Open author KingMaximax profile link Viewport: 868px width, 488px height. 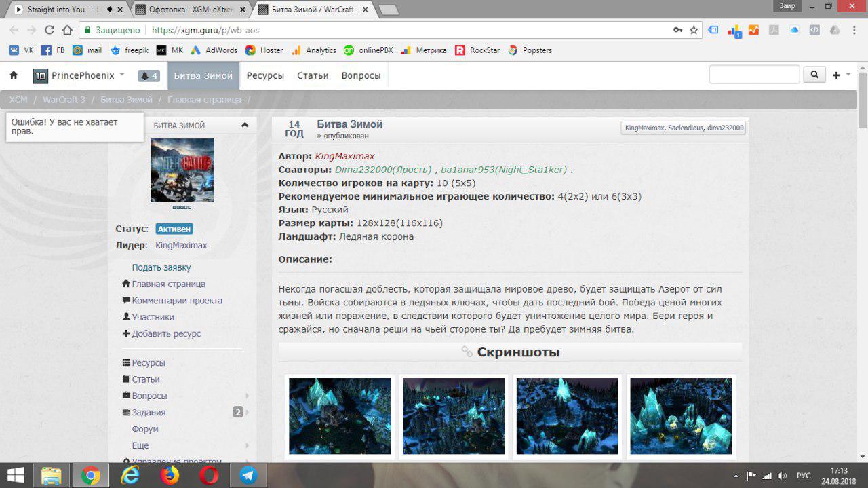(344, 156)
